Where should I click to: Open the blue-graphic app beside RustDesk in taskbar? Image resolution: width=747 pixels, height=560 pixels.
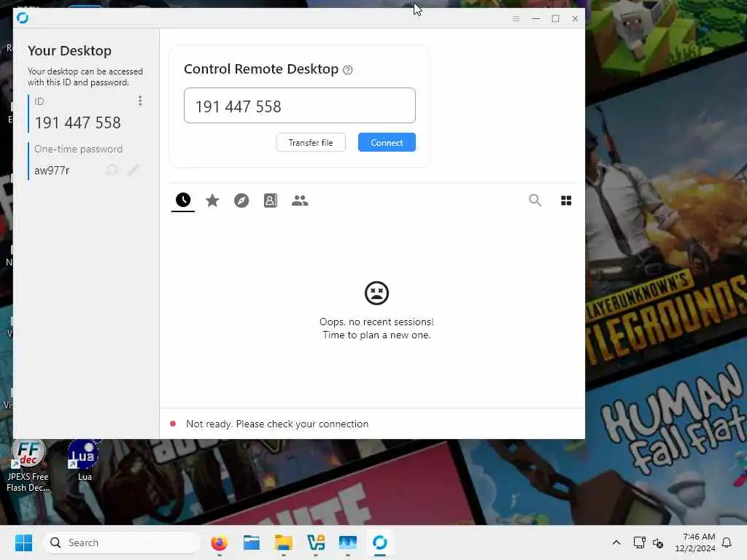(x=348, y=542)
